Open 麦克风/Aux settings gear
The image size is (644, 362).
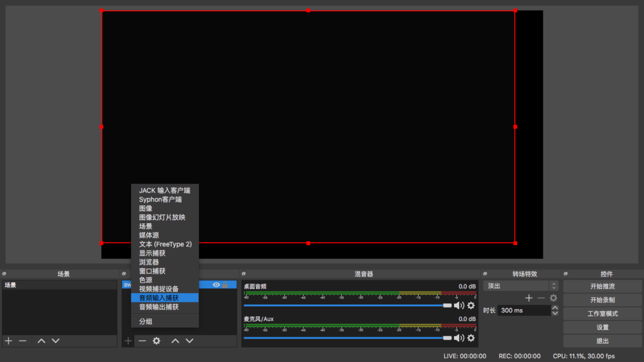point(470,339)
